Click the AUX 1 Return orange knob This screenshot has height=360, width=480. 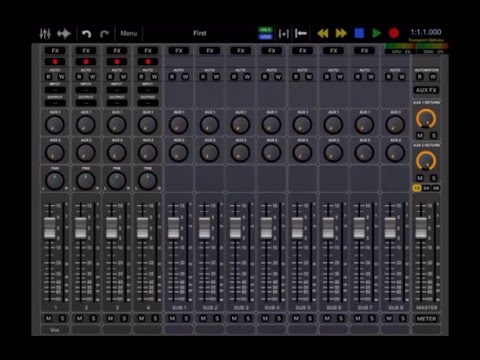pyautogui.click(x=426, y=118)
